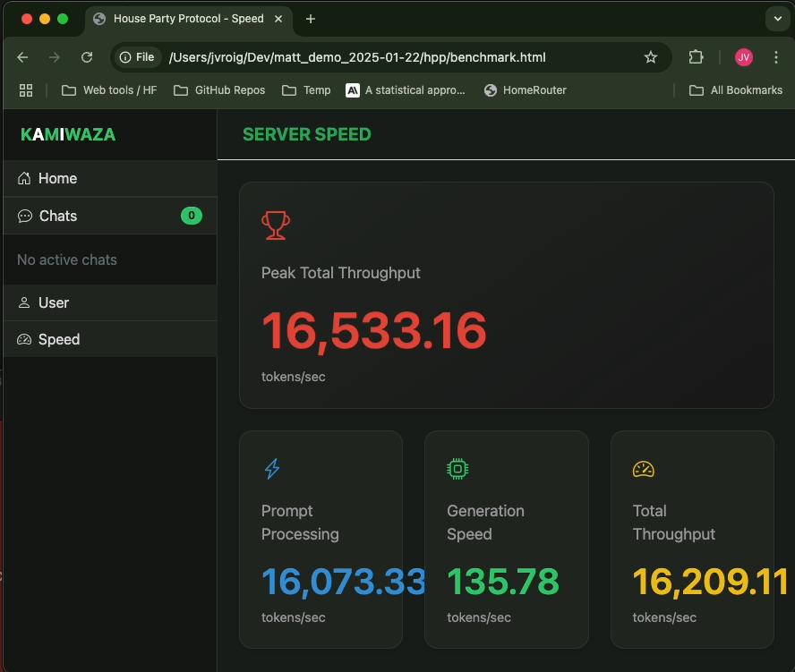Select the House Party Protocol - Speed tab

[189, 19]
